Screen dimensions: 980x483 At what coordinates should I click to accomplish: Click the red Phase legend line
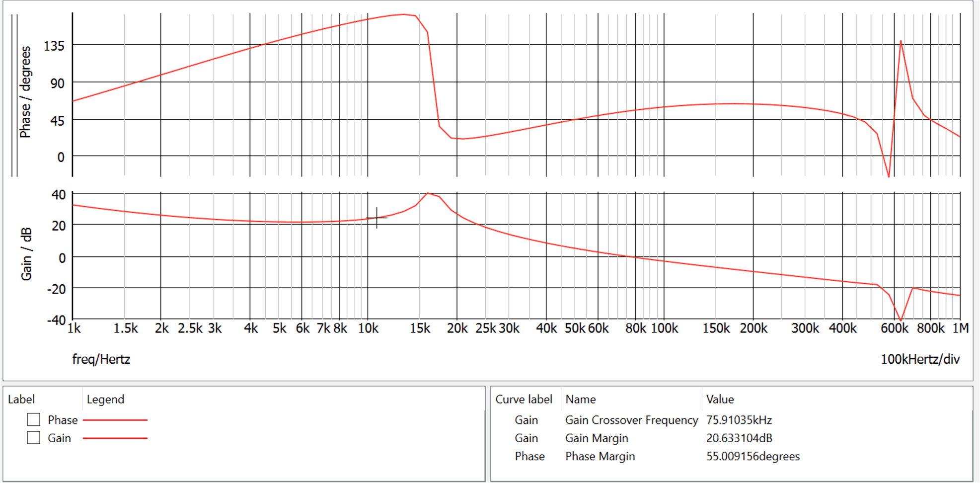point(115,420)
